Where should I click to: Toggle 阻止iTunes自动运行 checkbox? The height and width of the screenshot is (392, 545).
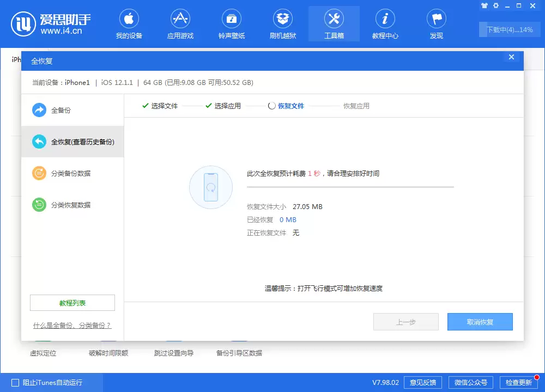pyautogui.click(x=15, y=383)
